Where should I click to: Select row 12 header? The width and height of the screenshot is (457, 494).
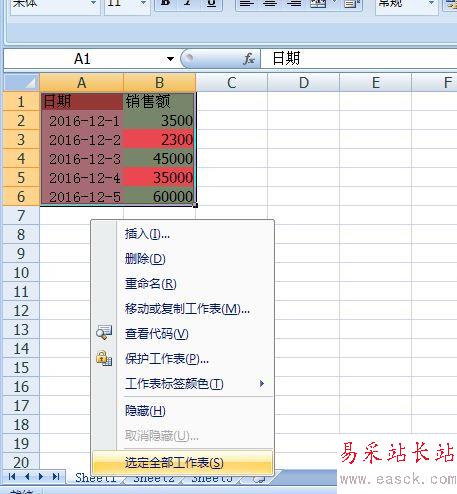(x=21, y=310)
